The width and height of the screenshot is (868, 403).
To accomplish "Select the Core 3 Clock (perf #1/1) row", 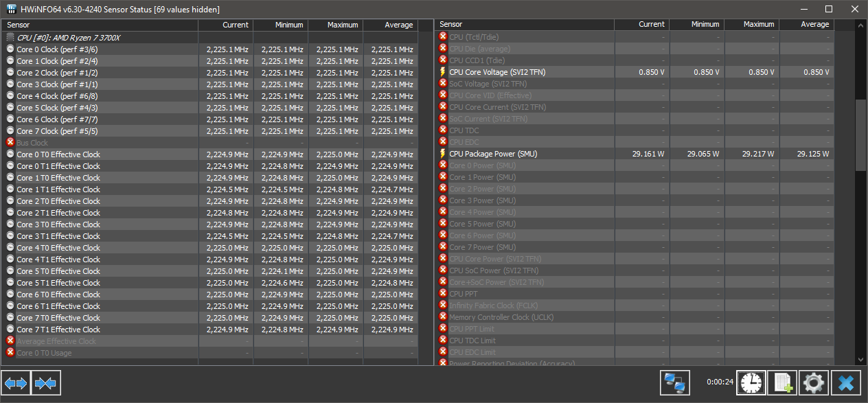I will click(209, 84).
